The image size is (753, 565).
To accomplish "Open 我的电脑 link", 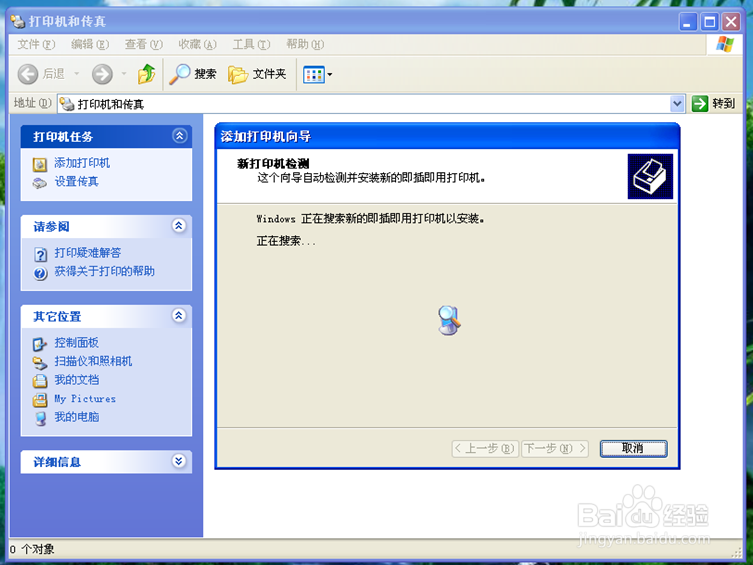I will click(x=76, y=417).
